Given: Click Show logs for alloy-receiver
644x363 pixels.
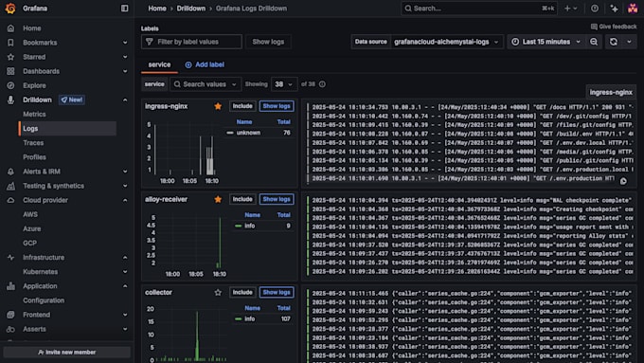Looking at the screenshot, I should tap(277, 199).
